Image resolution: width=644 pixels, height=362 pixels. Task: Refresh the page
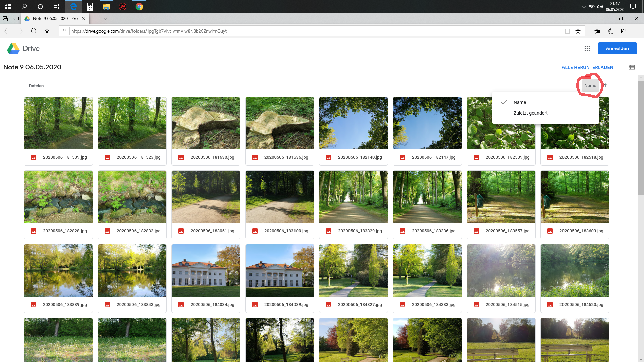tap(34, 31)
